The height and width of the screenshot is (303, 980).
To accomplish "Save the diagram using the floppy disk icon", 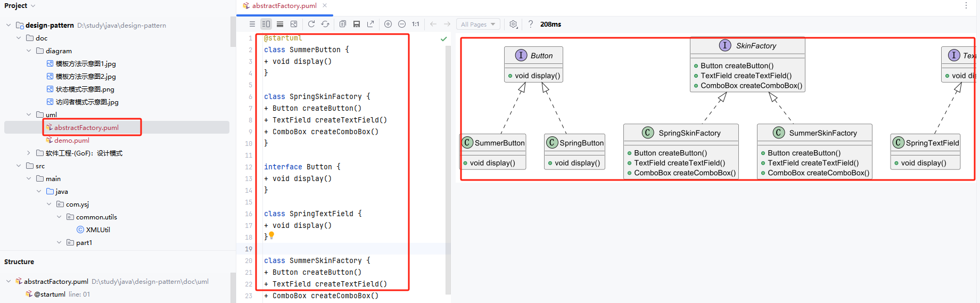I will click(357, 24).
